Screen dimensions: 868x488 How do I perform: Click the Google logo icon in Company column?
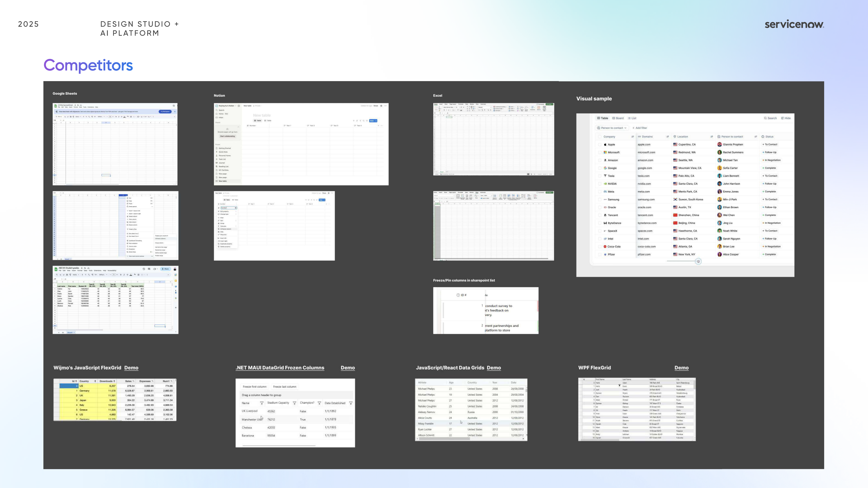[x=605, y=168]
